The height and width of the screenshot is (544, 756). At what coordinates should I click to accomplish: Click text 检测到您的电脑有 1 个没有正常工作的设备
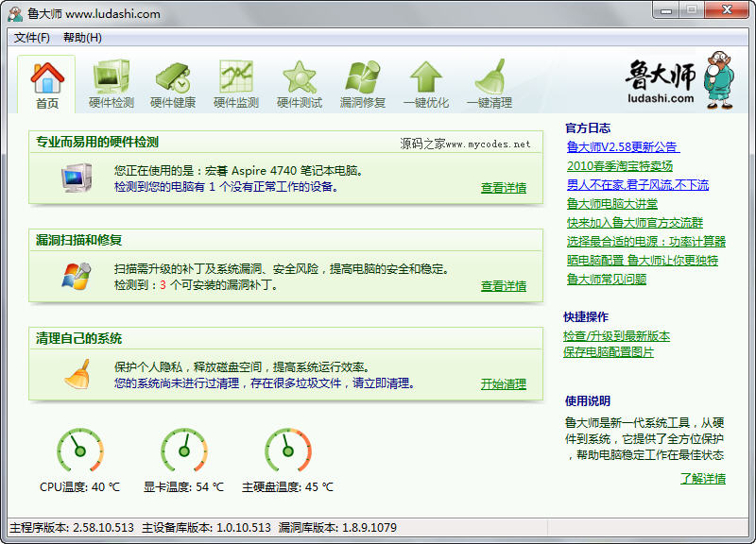(x=226, y=186)
